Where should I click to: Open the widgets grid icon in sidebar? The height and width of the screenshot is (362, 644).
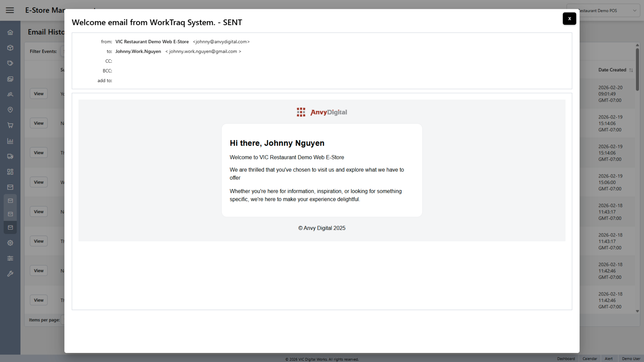point(10,172)
